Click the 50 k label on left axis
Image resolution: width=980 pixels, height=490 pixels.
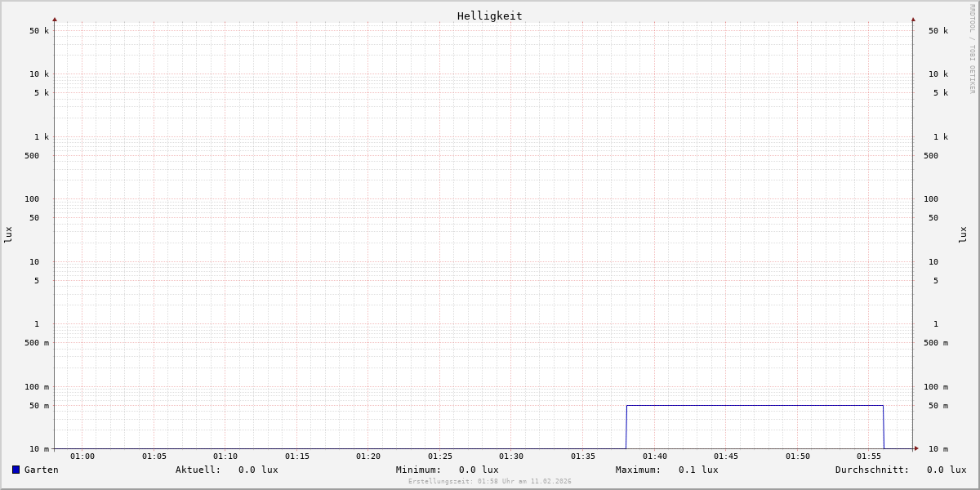point(39,31)
